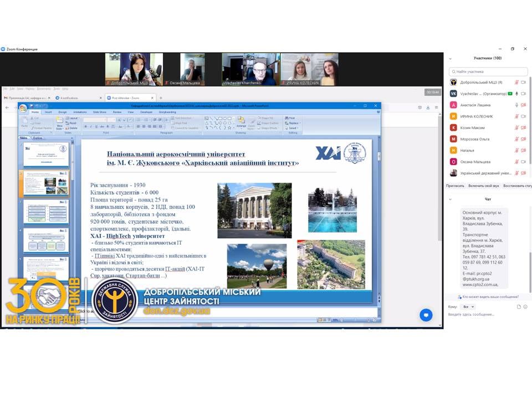Image resolution: width=532 pixels, height=399 pixels.
Task: Open the Insert ribbon tab
Action: point(48,112)
